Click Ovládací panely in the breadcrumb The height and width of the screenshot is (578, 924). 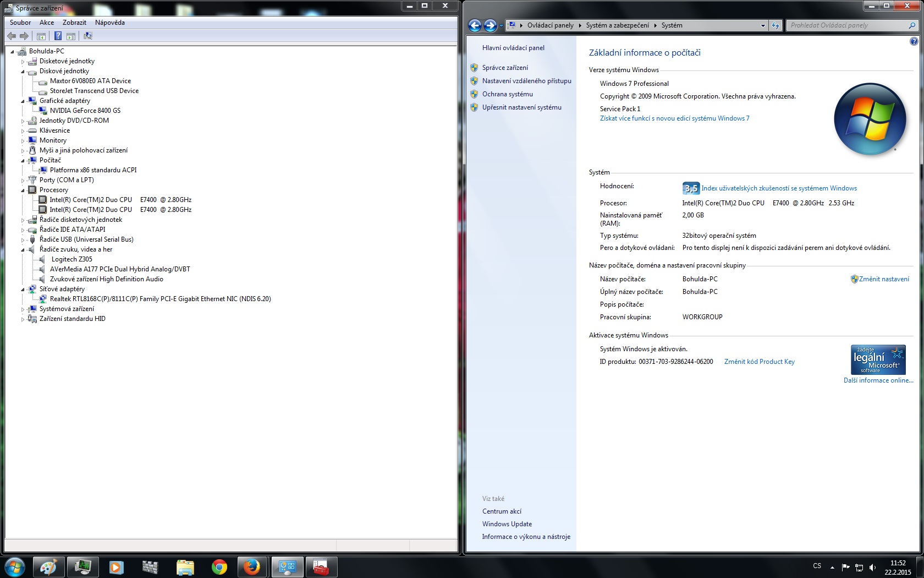pyautogui.click(x=551, y=25)
